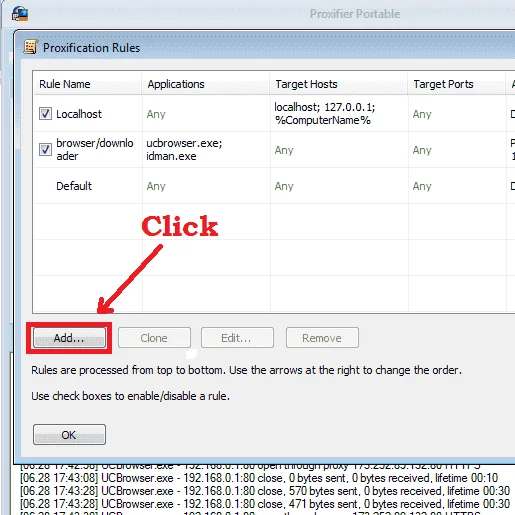515x515 pixels.
Task: Click the Add... button
Action: coord(69,338)
